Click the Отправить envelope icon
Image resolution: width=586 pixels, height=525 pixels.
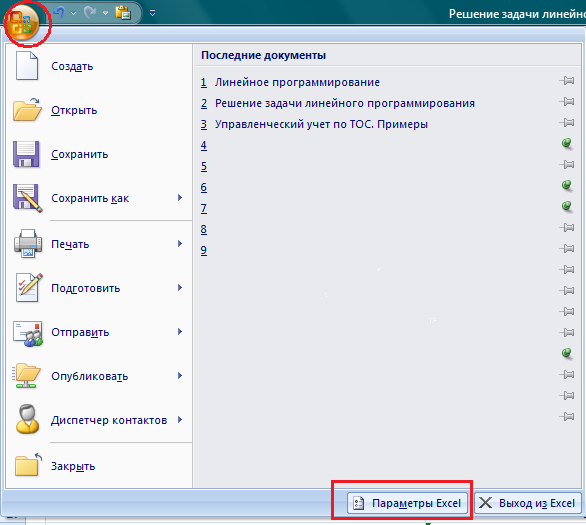point(27,333)
